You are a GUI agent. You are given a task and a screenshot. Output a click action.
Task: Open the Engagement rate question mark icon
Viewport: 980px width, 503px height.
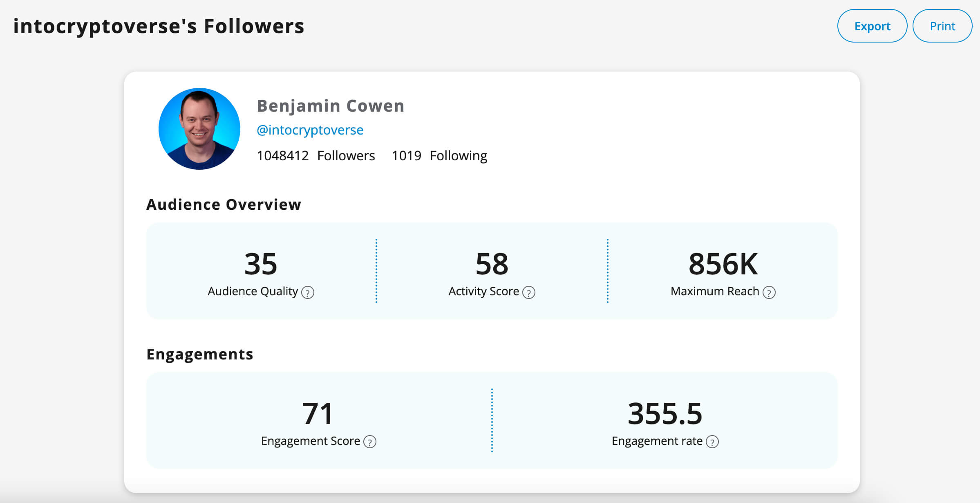pyautogui.click(x=713, y=442)
